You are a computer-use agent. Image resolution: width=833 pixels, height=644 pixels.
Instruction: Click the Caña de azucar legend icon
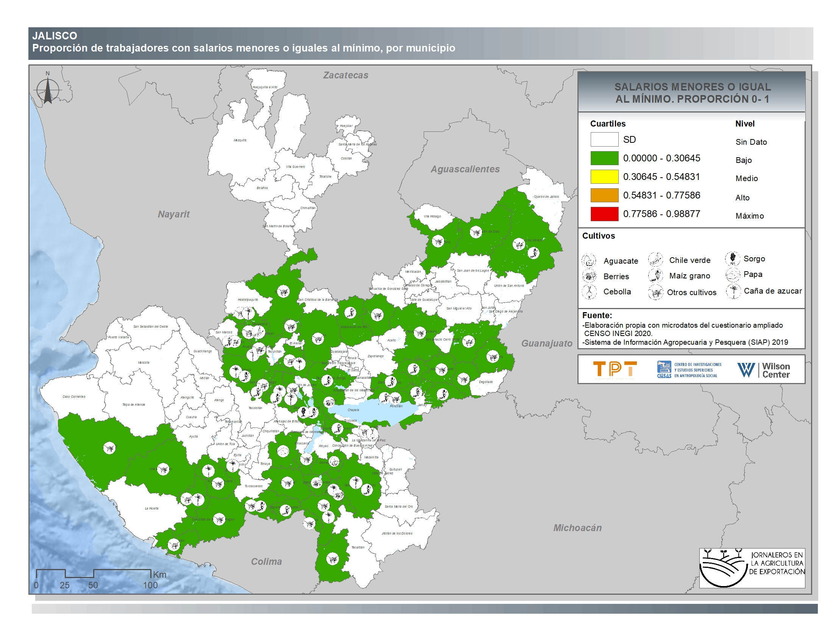[733, 291]
